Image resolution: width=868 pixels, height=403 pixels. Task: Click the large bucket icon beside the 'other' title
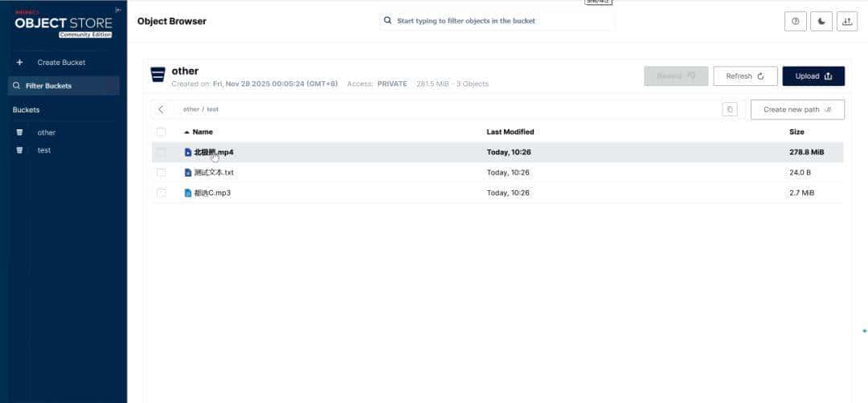pos(158,75)
